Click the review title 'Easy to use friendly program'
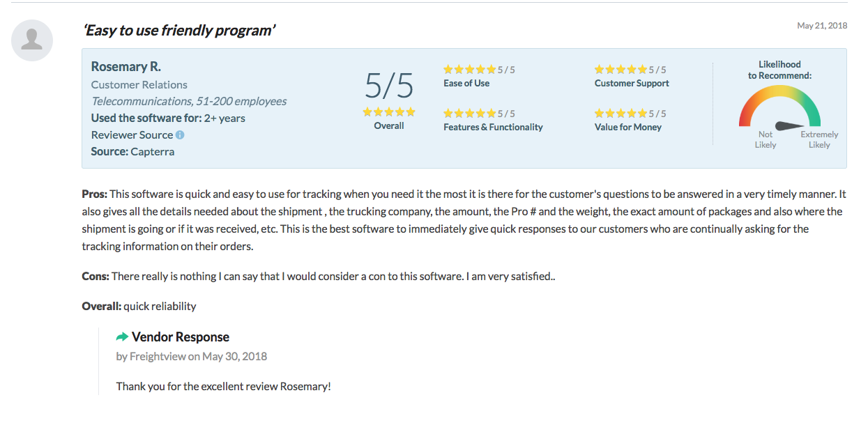 (x=179, y=30)
